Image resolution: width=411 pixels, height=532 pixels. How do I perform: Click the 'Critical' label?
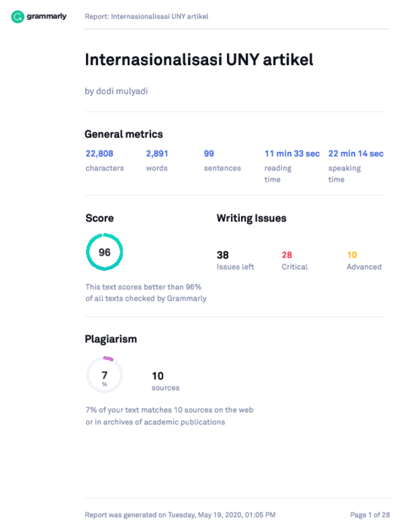[295, 267]
